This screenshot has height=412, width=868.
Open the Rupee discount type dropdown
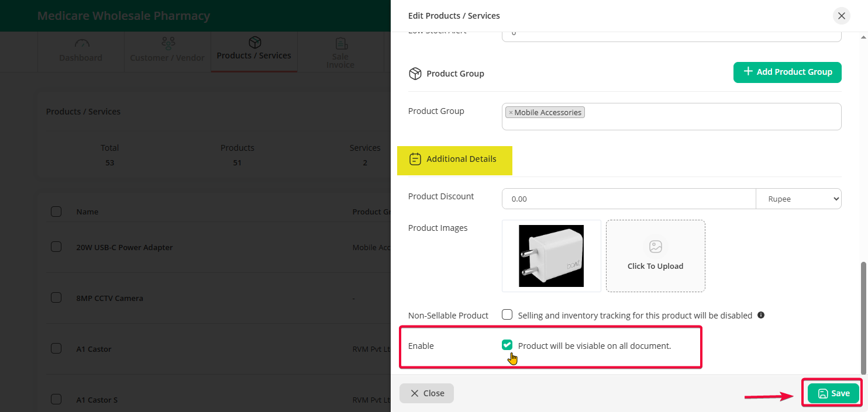click(x=798, y=199)
